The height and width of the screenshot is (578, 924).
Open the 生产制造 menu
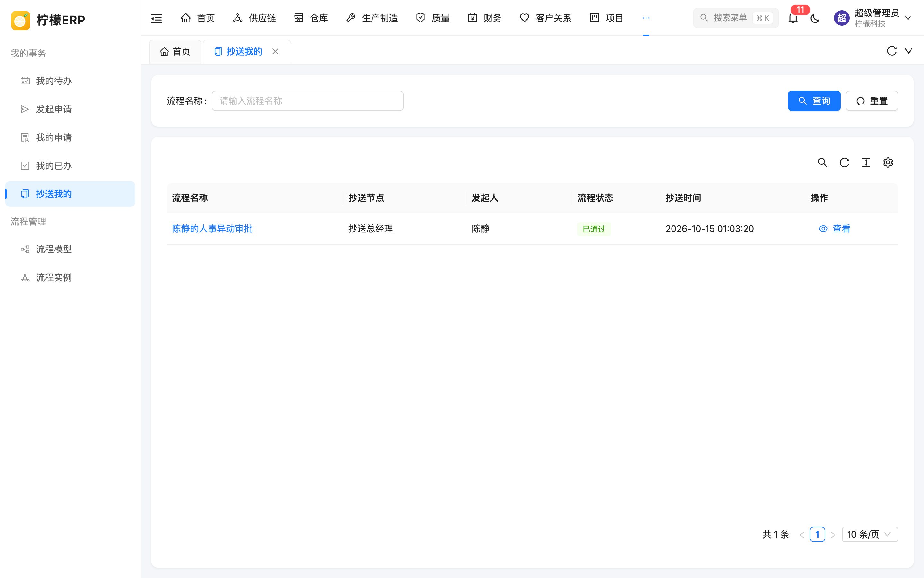pos(372,18)
